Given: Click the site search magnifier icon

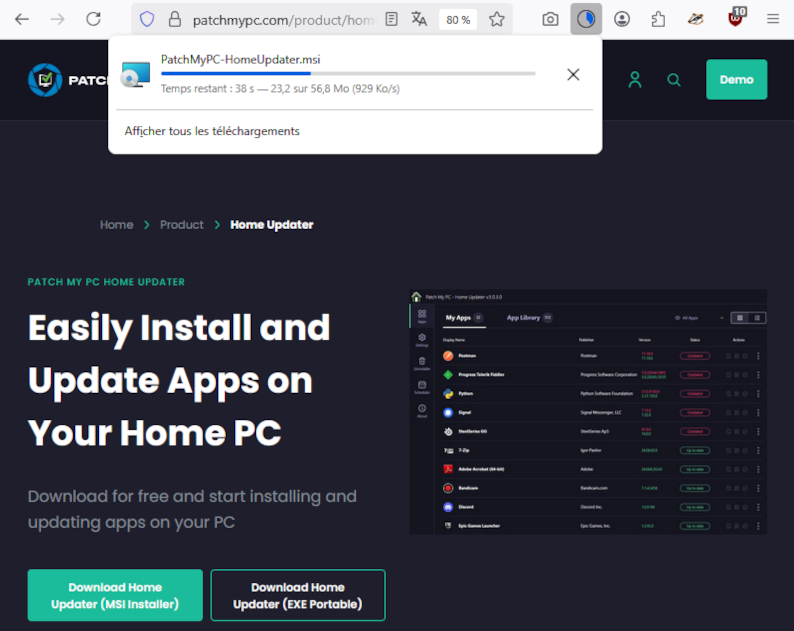Looking at the screenshot, I should coord(674,80).
